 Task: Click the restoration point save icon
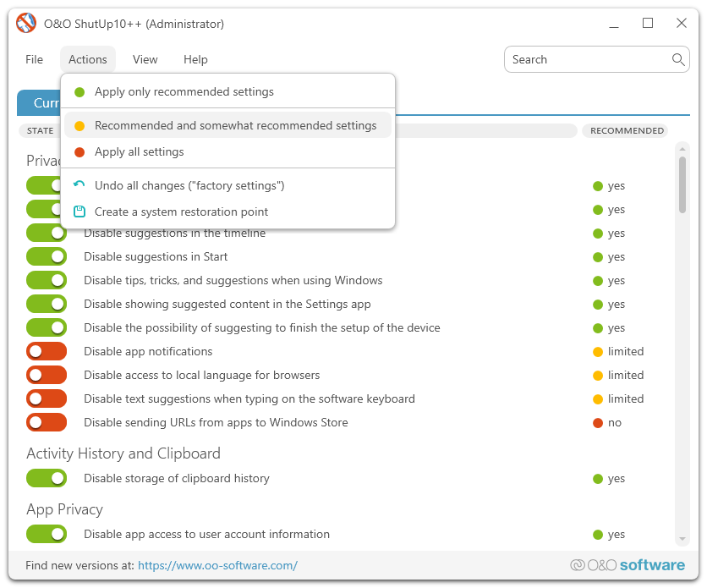point(79,212)
